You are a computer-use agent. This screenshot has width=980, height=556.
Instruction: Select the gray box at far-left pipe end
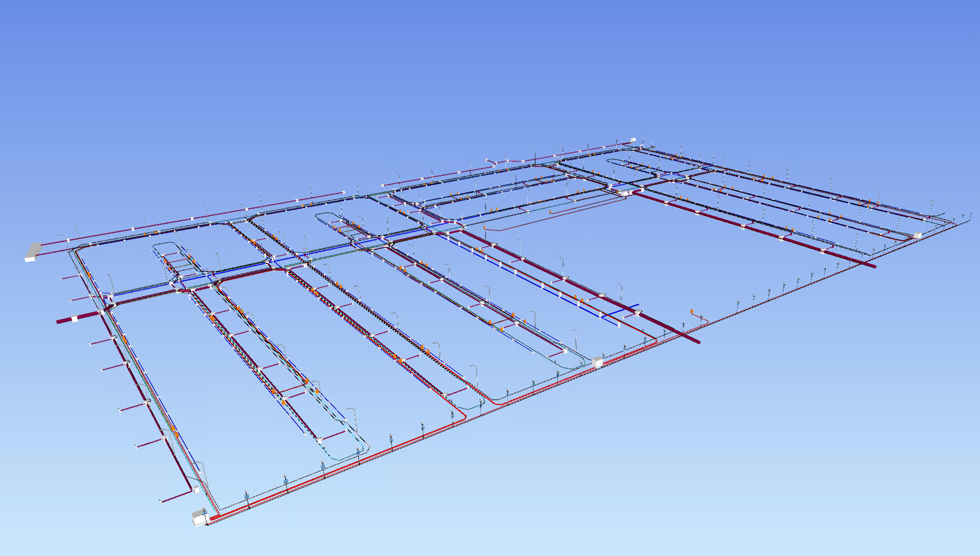pos(33,252)
